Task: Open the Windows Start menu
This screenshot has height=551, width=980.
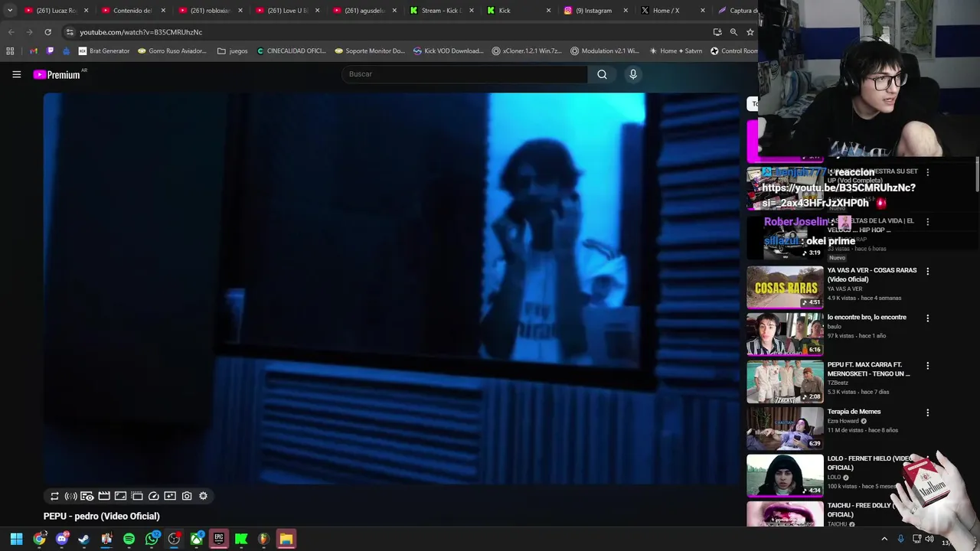Action: (x=16, y=539)
